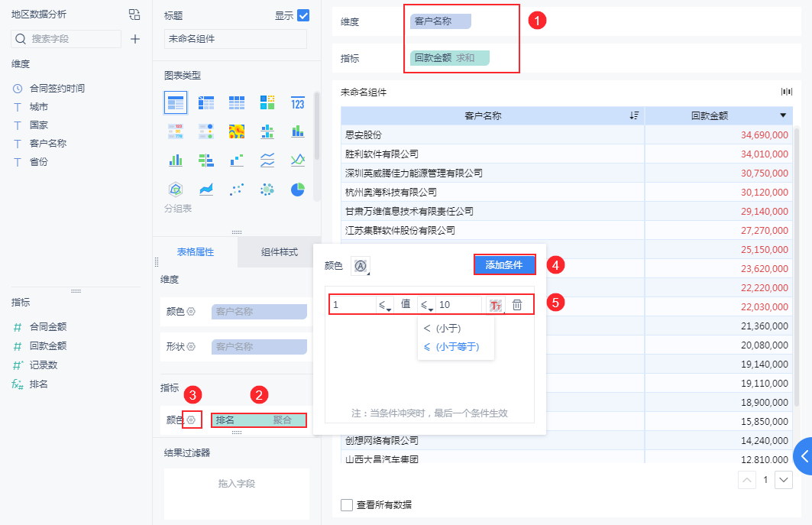This screenshot has width=812, height=525.
Task: Select the group table chart type icon
Action: pos(176,102)
